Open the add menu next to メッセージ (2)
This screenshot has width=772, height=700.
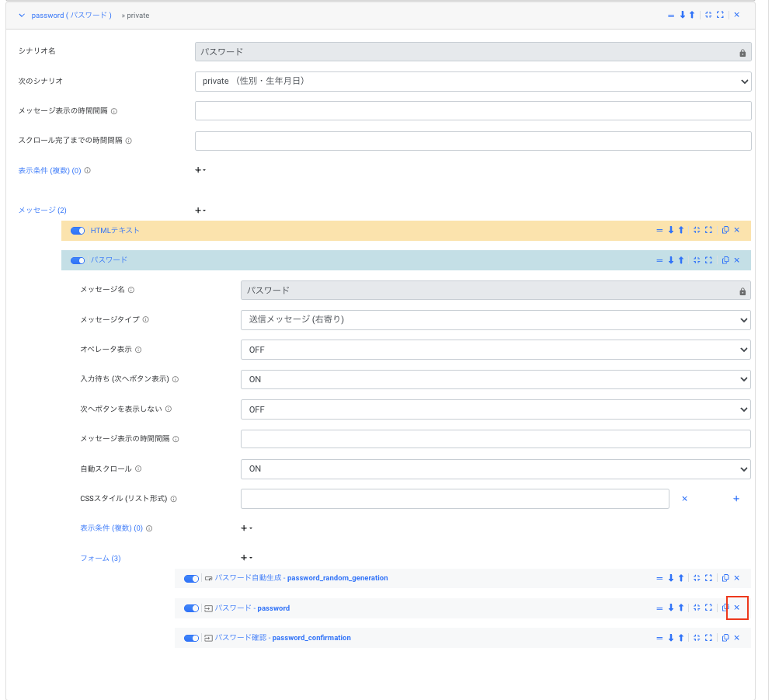200,211
